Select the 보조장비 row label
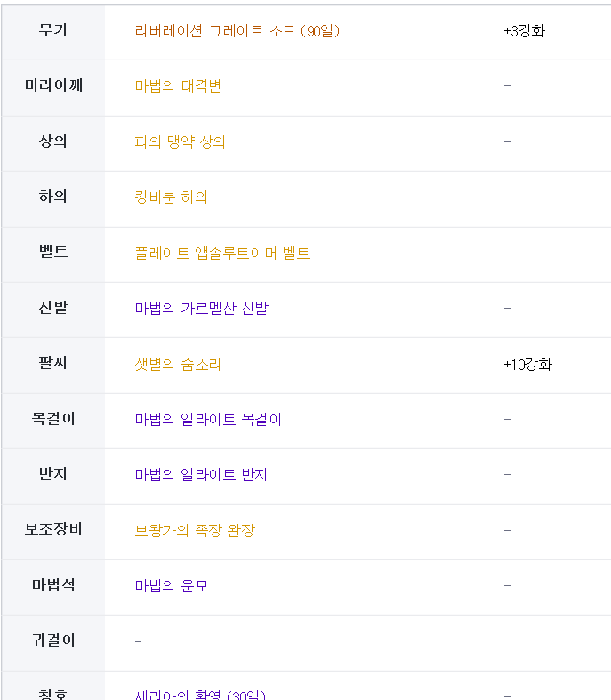The image size is (611, 700). [x=53, y=530]
